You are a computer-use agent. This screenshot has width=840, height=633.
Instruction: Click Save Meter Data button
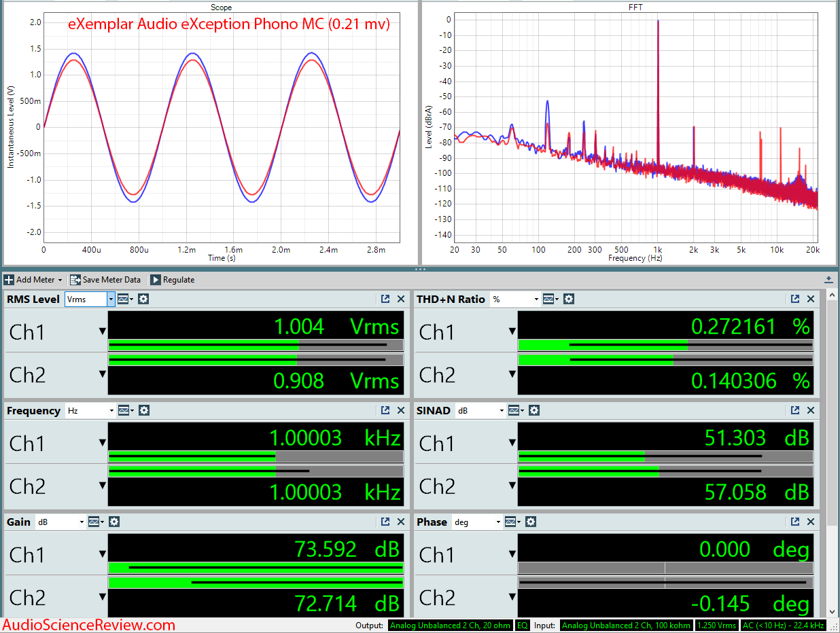point(105,280)
